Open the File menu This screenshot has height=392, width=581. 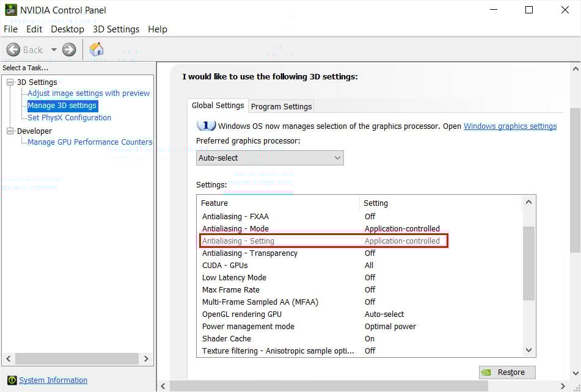pyautogui.click(x=11, y=29)
